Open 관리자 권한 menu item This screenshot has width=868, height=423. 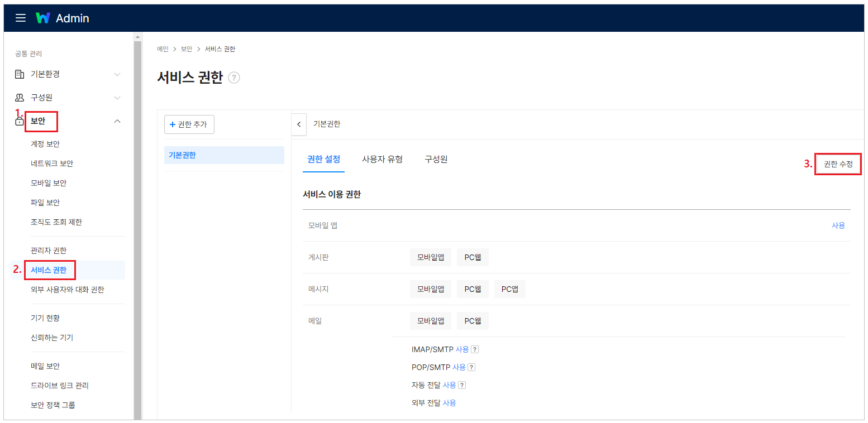tap(49, 251)
